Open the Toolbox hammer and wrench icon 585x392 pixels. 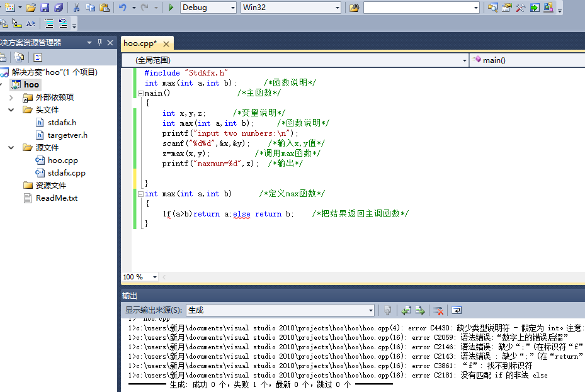pos(521,8)
